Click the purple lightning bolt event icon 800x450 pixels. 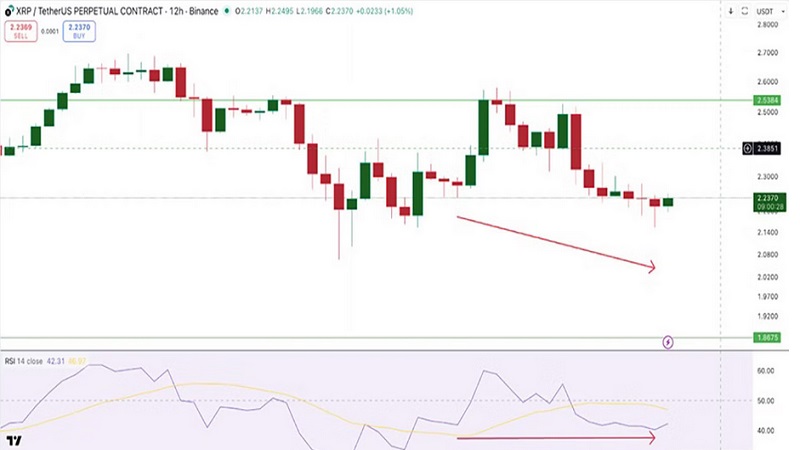pos(668,342)
